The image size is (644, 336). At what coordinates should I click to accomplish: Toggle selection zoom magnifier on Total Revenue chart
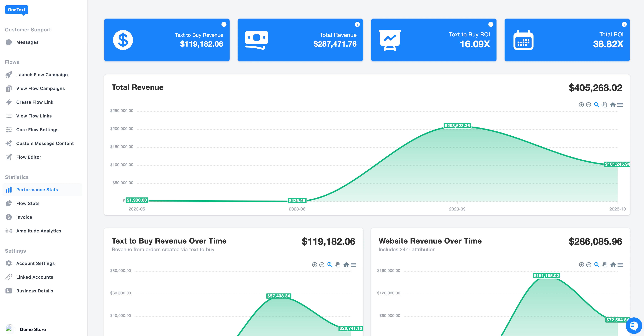pos(596,105)
